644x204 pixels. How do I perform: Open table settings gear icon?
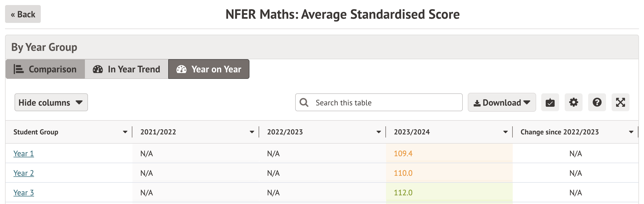click(x=573, y=103)
